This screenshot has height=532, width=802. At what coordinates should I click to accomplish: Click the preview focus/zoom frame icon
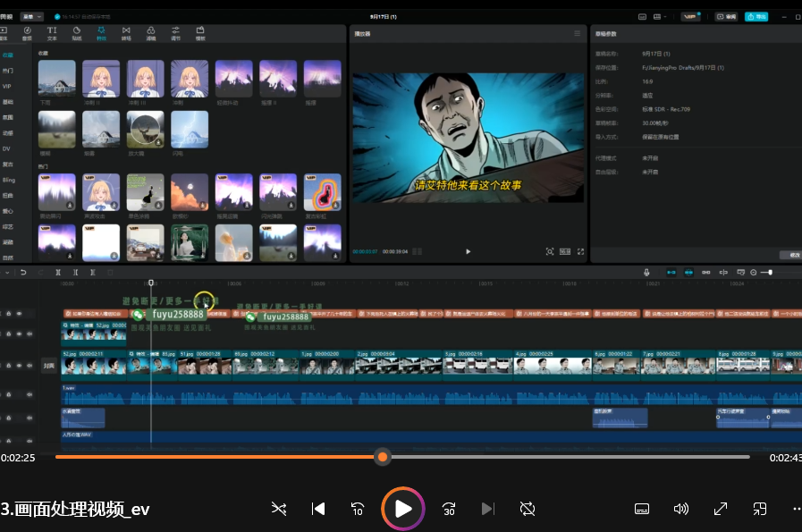550,251
